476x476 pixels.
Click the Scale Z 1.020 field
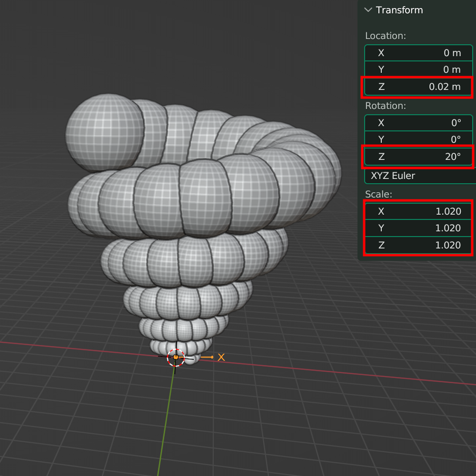[418, 245]
